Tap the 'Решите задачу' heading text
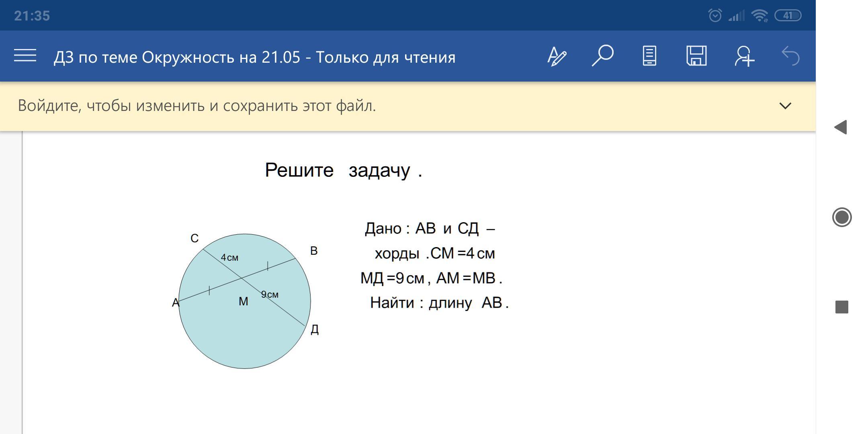Image resolution: width=868 pixels, height=434 pixels. [343, 170]
